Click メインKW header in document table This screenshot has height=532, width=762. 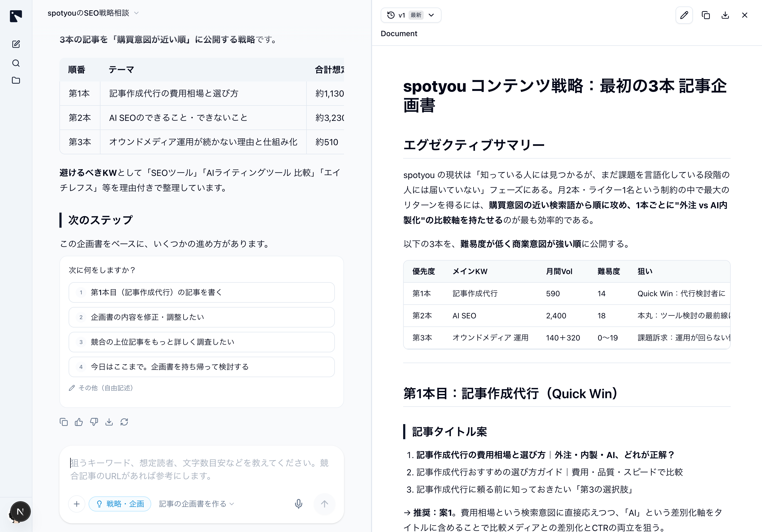pyautogui.click(x=470, y=271)
